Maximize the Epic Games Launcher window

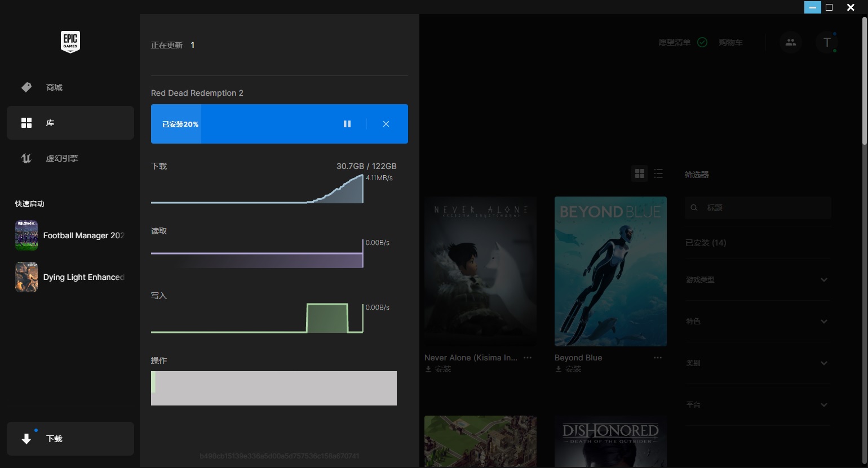(x=829, y=7)
